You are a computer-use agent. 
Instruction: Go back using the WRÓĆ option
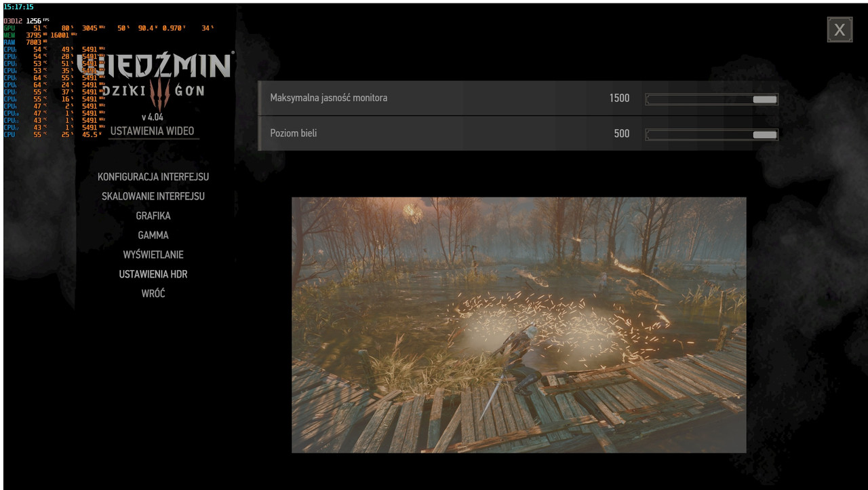point(153,293)
